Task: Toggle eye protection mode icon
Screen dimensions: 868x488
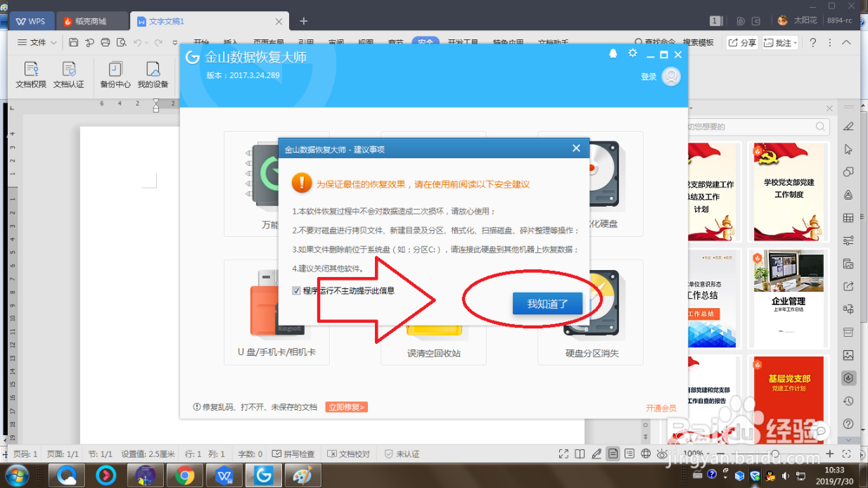Action: (661, 453)
